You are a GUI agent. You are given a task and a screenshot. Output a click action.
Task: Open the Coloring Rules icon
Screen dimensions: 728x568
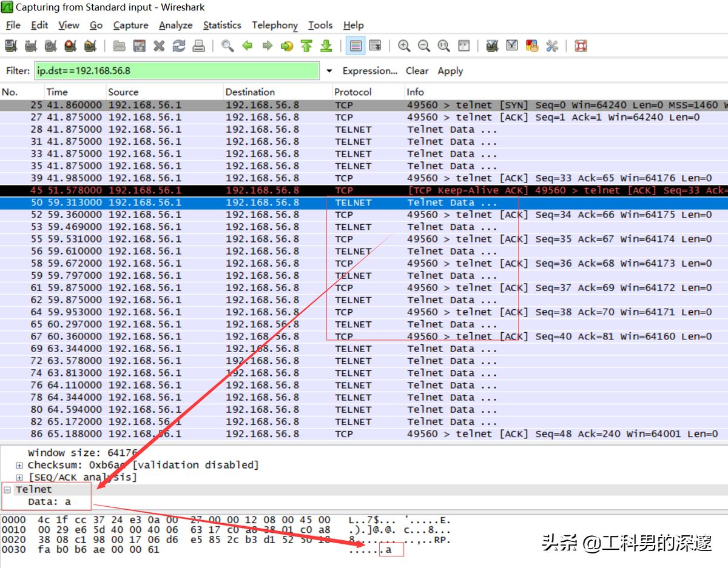coord(532,46)
